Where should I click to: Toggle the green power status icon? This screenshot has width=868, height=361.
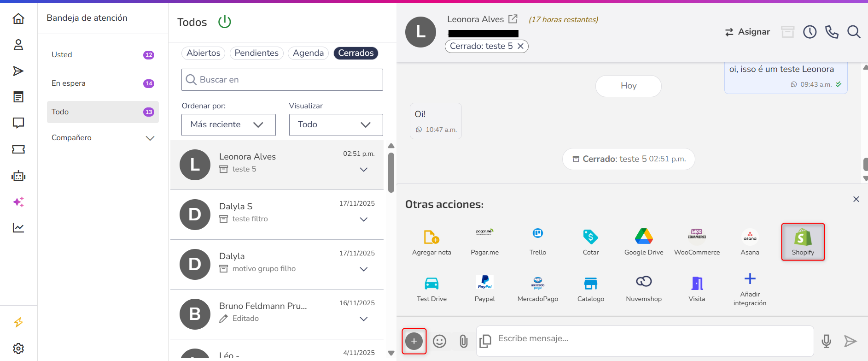[x=225, y=22]
